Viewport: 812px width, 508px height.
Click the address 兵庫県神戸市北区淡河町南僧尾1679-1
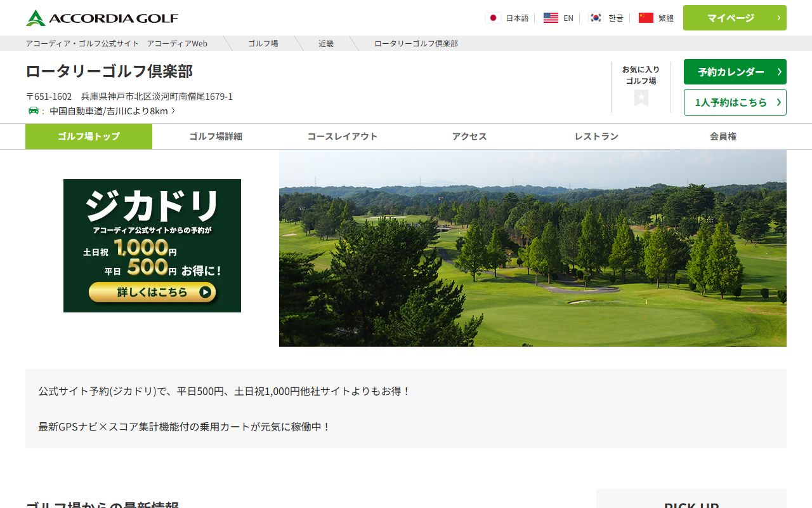tap(157, 97)
